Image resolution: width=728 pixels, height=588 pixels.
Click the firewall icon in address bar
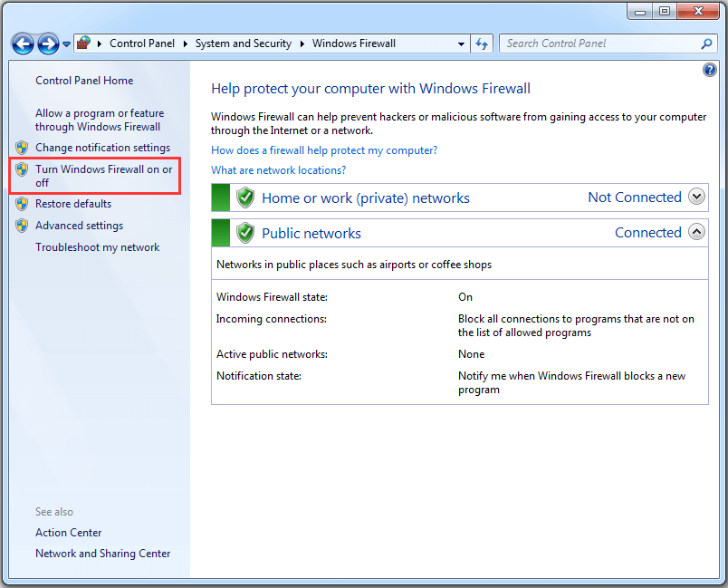point(83,43)
